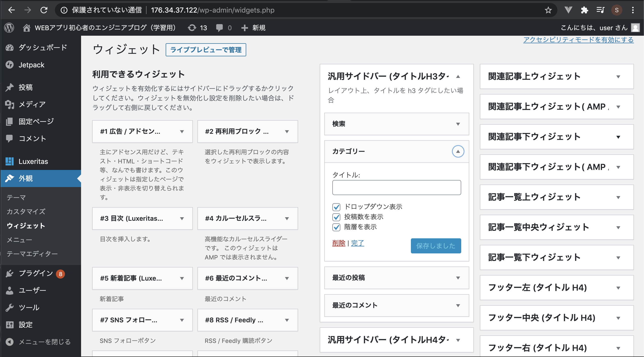Expand 汎用サイドバー (タイトルH4) area
The height and width of the screenshot is (357, 644).
pyautogui.click(x=458, y=340)
